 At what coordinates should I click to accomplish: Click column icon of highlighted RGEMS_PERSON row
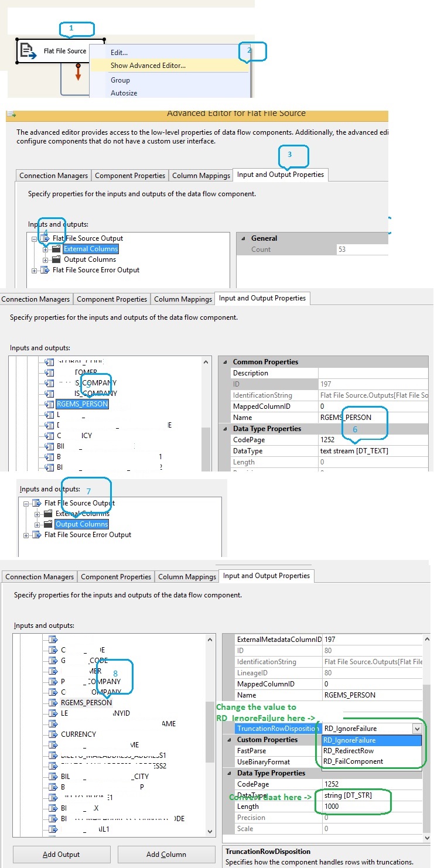[49, 404]
